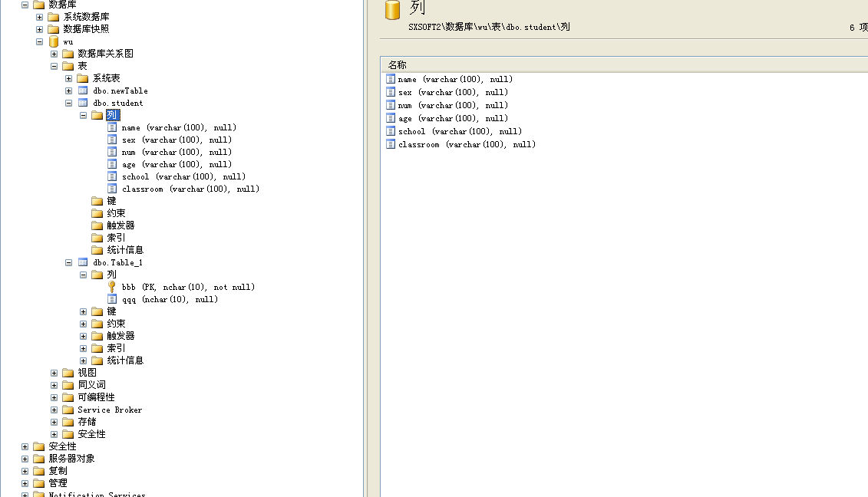
Task: Select 'name (varchar(100), null)' in details list
Action: point(455,79)
